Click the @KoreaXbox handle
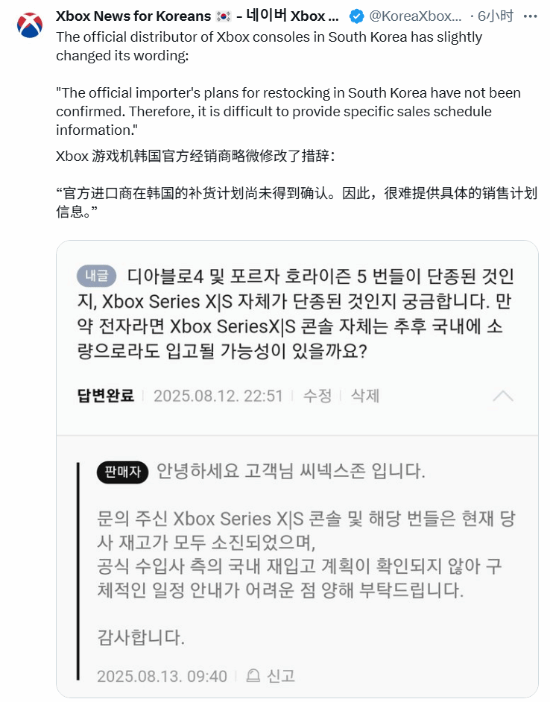The width and height of the screenshot is (550, 702). point(415,16)
